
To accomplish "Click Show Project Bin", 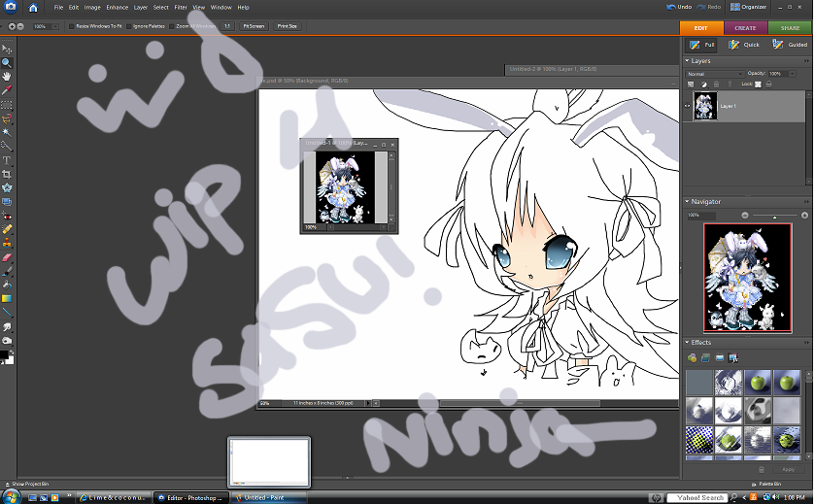I will pos(26,484).
